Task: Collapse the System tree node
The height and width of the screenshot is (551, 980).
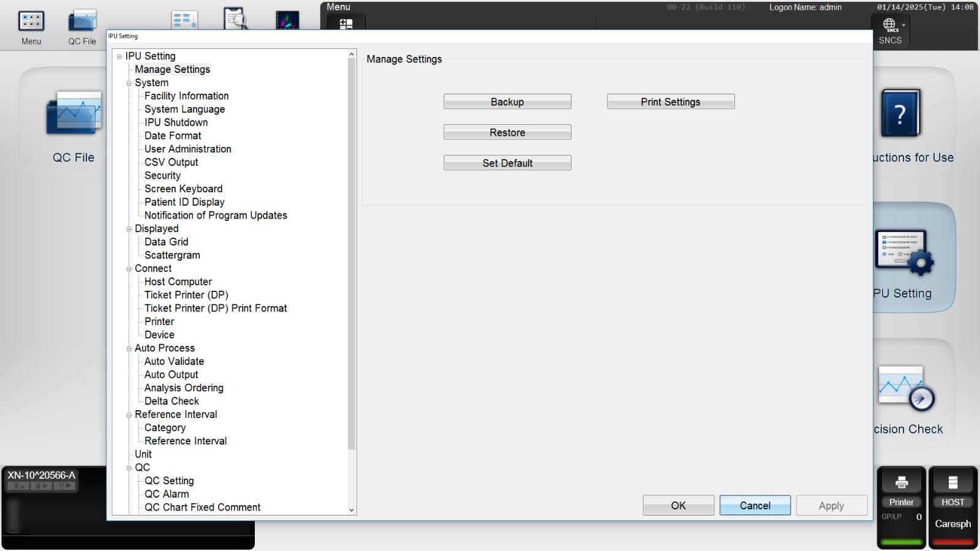Action: point(129,83)
